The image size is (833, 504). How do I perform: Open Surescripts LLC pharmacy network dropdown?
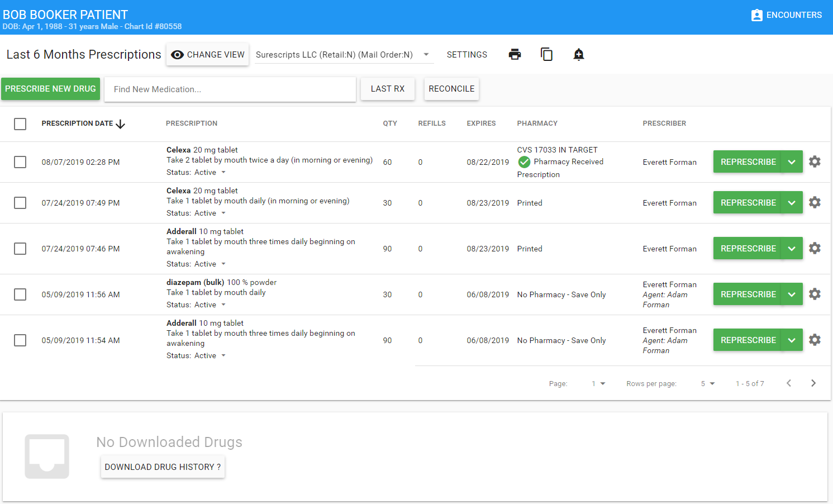pos(344,55)
